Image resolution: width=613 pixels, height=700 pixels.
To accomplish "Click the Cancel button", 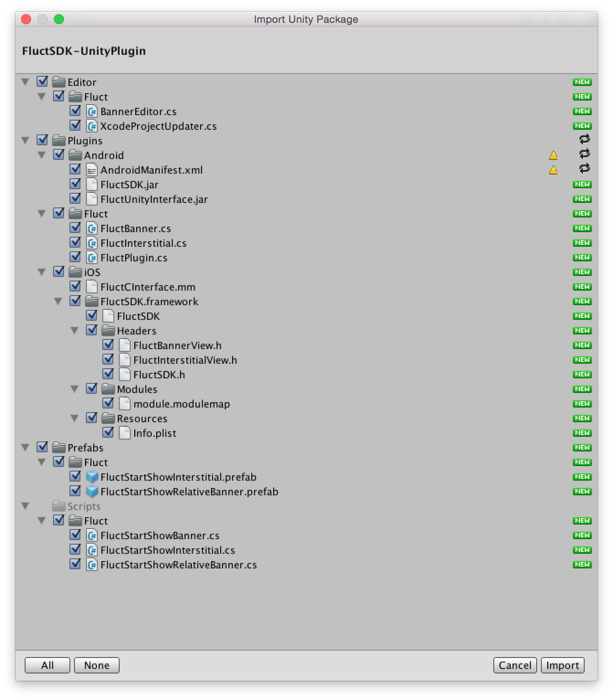I will [x=515, y=665].
